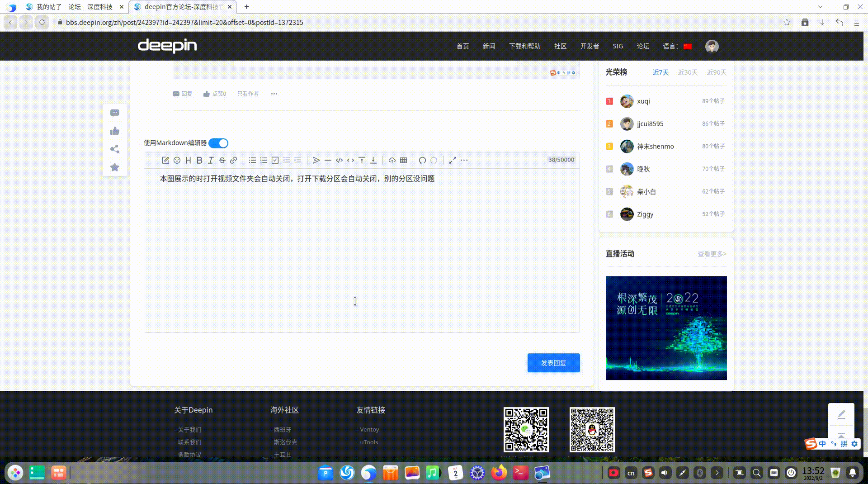The width and height of the screenshot is (868, 484).
Task: Open the reply options ellipsis menu
Action: tap(274, 94)
